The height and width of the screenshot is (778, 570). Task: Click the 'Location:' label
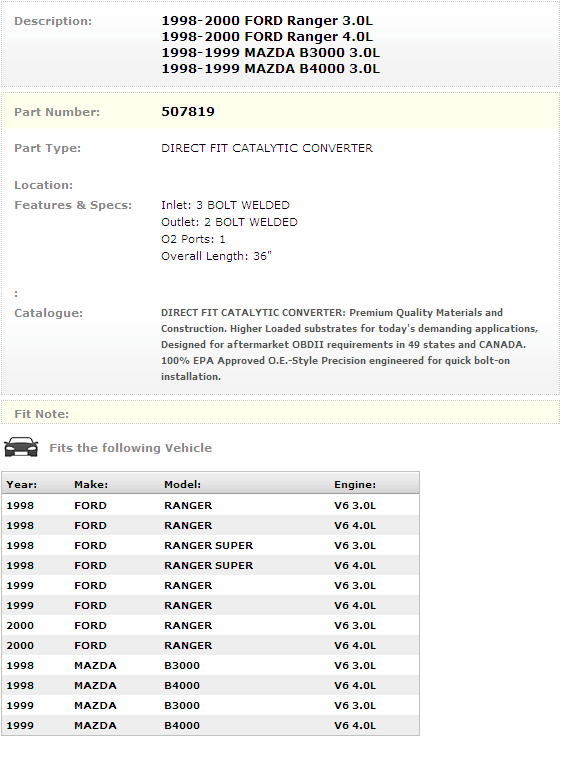(x=44, y=185)
